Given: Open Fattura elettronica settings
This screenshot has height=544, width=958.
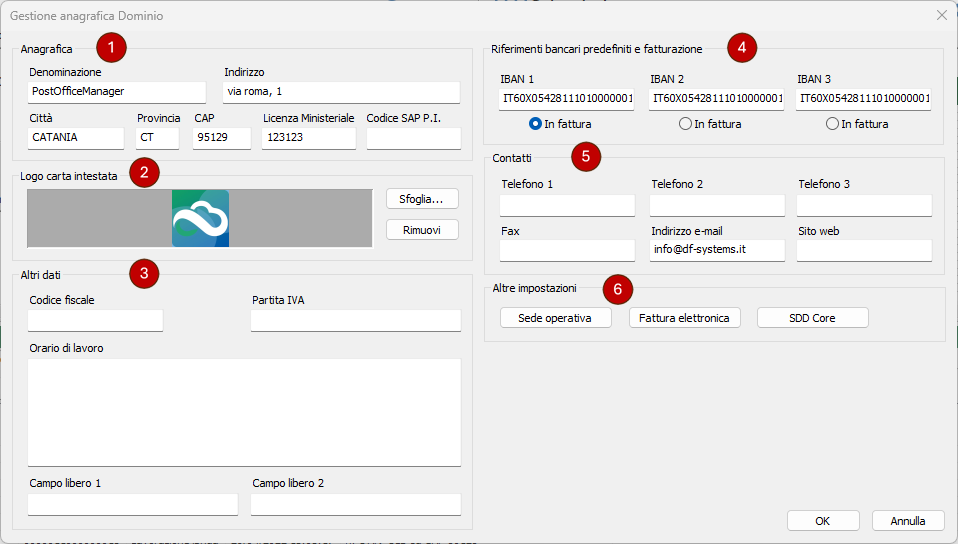Looking at the screenshot, I should (x=685, y=318).
